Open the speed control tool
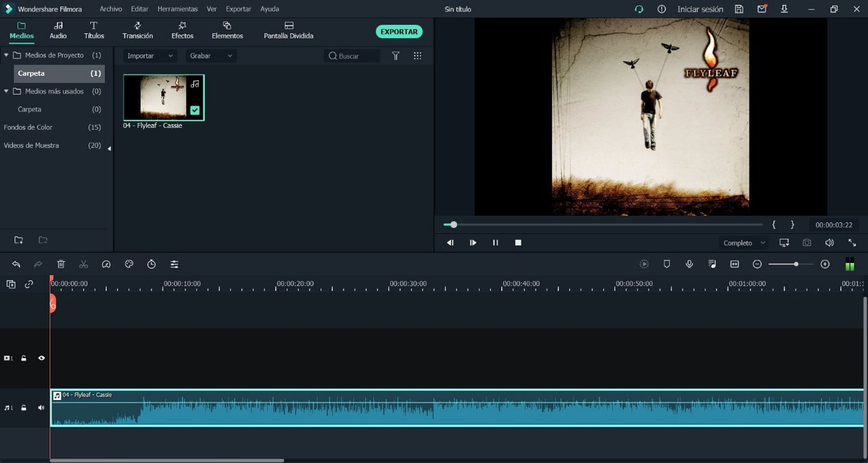868x463 pixels. click(106, 264)
